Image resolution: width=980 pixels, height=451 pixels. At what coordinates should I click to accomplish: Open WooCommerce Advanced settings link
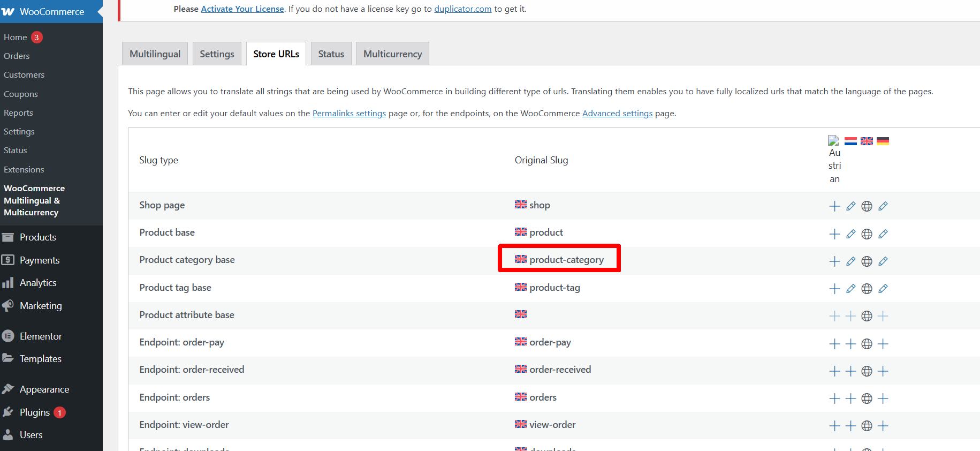click(617, 113)
